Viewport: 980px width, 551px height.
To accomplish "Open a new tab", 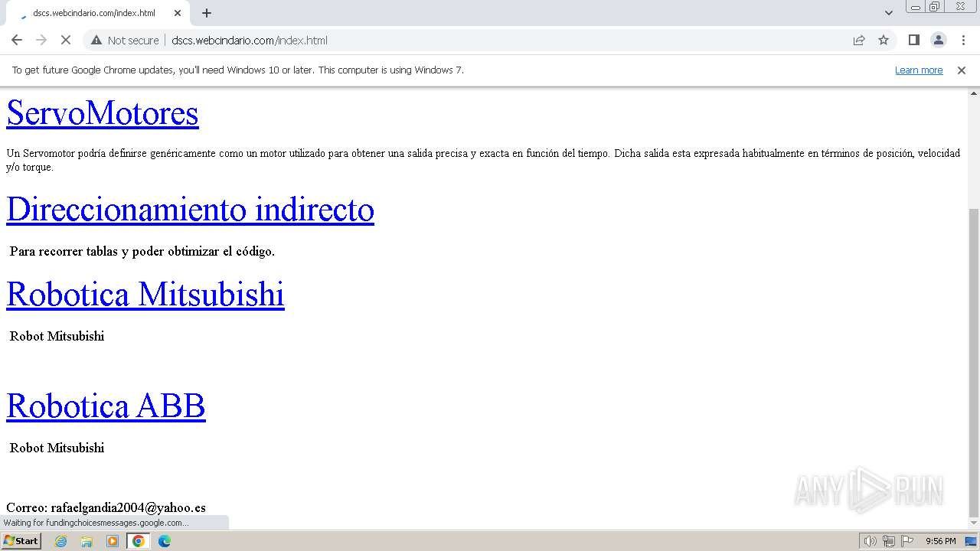I will click(207, 13).
